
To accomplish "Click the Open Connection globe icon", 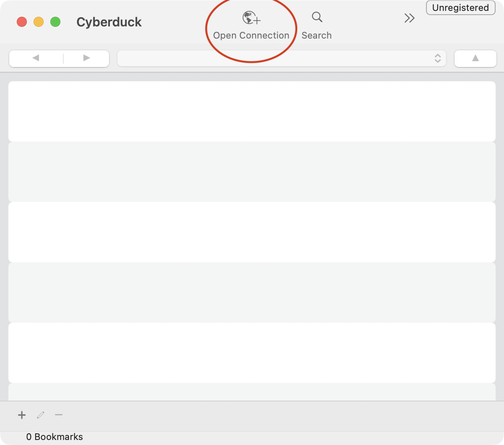I will [251, 18].
